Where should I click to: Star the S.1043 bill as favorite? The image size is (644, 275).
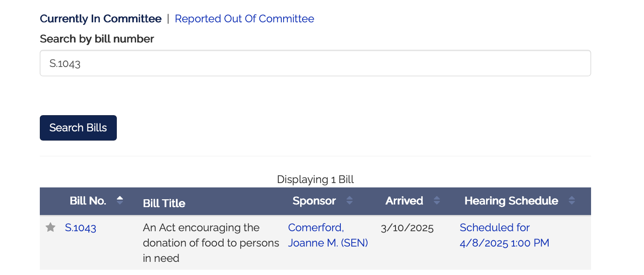pos(51,227)
